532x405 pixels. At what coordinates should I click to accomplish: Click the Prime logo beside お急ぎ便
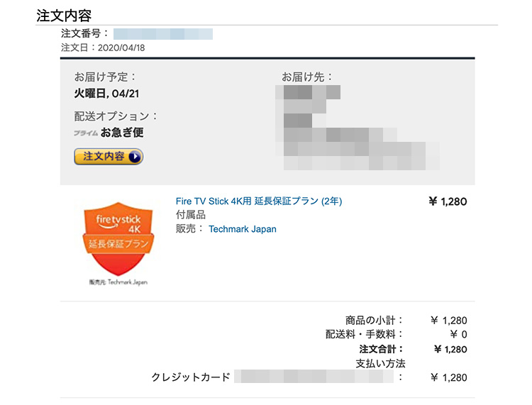click(x=86, y=133)
